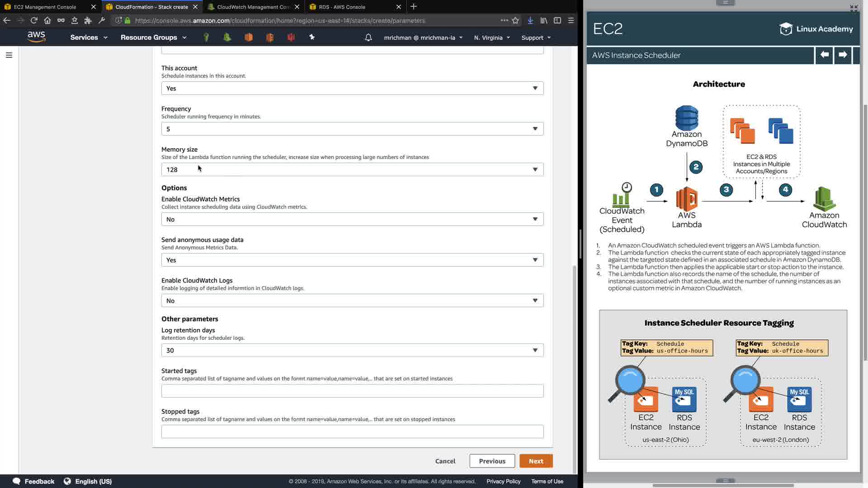Screen dimensions: 868x488
Task: Open the Services menu
Action: click(x=89, y=38)
